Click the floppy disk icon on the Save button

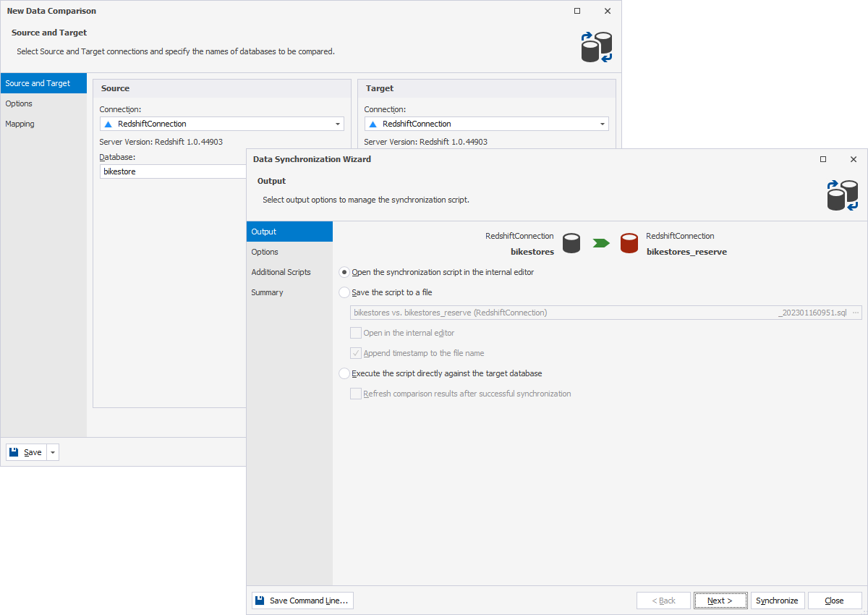pos(14,452)
